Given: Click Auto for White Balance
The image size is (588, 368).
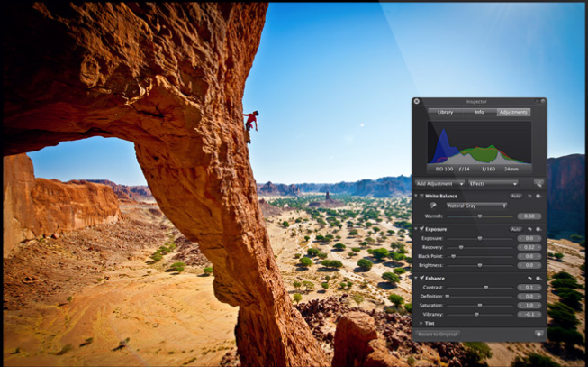Looking at the screenshot, I should pos(516,196).
